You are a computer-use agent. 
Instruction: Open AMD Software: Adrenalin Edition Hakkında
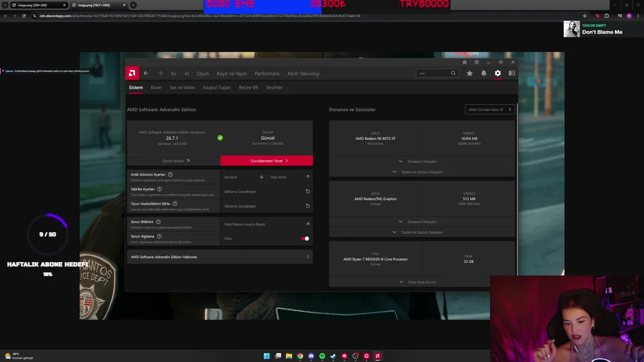[x=220, y=257]
